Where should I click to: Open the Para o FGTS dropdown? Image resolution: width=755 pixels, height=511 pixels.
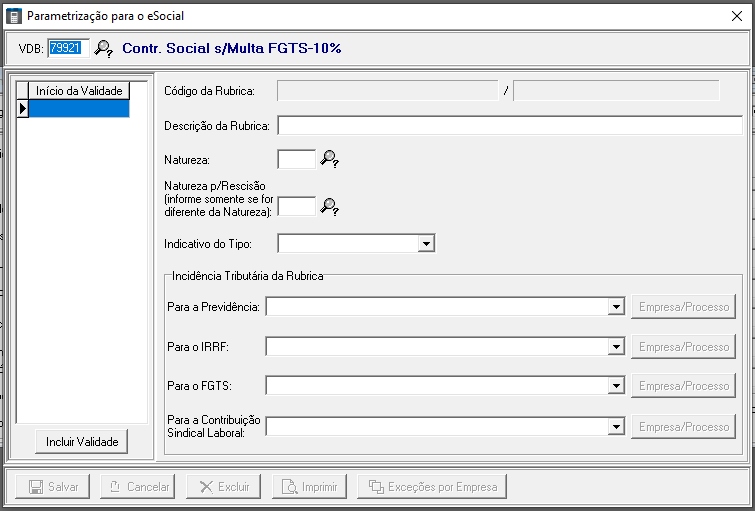pyautogui.click(x=616, y=386)
